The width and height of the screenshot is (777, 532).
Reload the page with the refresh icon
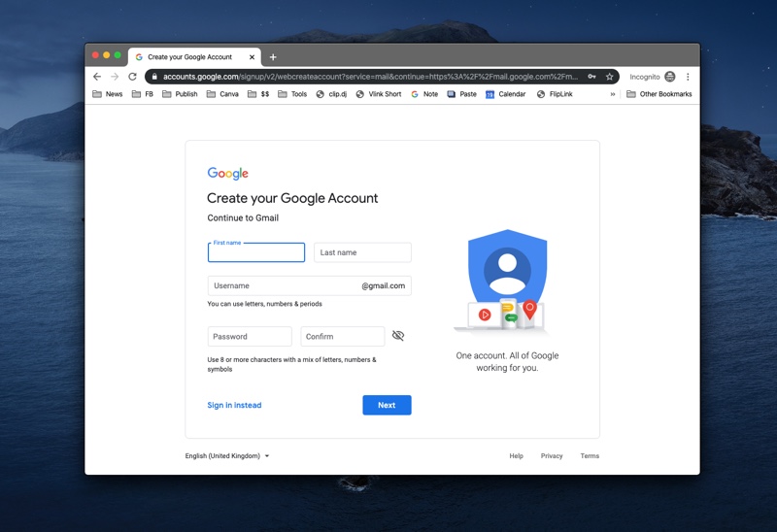pyautogui.click(x=132, y=77)
